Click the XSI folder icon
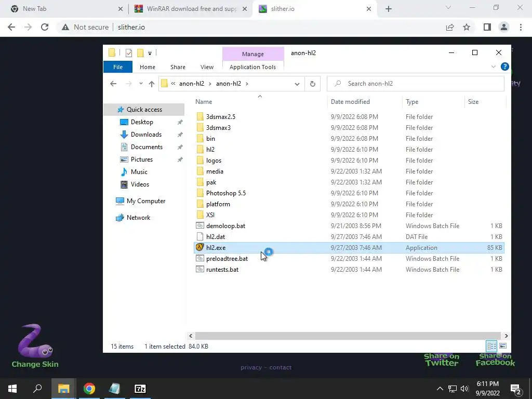Viewport: 532px width, 399px height. [x=200, y=215]
